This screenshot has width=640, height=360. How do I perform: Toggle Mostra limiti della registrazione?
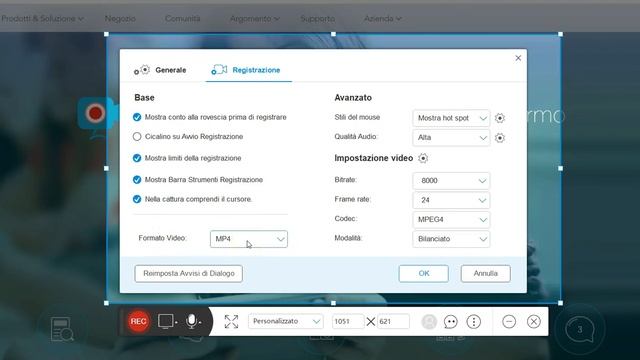point(137,158)
